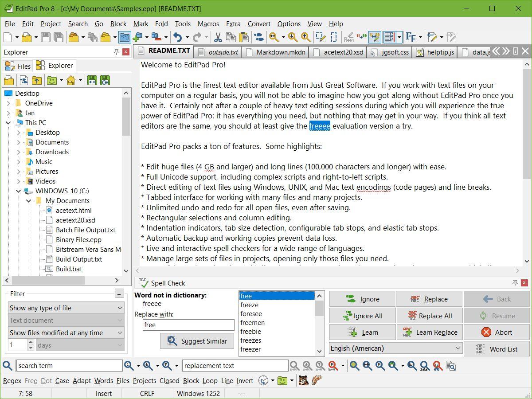Viewport: 532px width, 399px height.
Task: Open the English (American) language dropdown
Action: point(395,348)
